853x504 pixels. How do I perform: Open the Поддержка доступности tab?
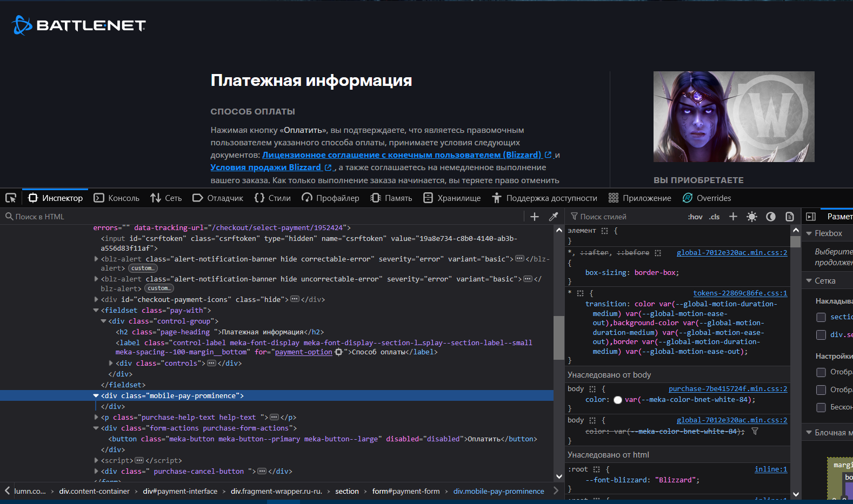pyautogui.click(x=545, y=198)
